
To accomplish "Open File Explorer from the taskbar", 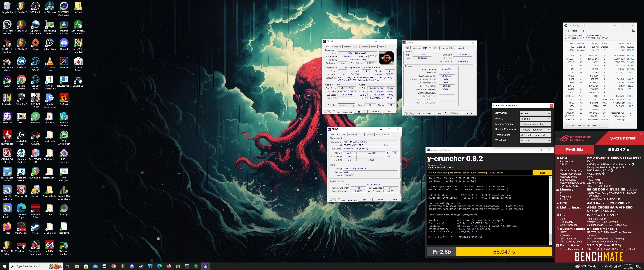I will (77, 266).
